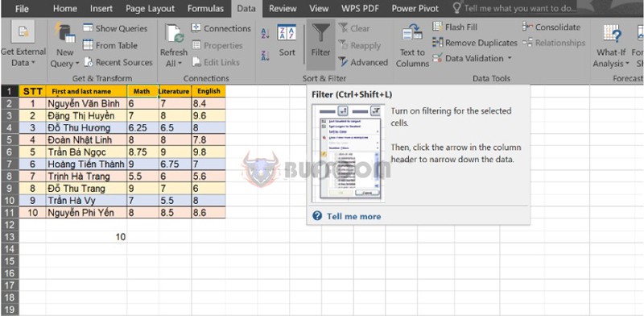Open the View tab
644x316 pixels.
(x=319, y=8)
